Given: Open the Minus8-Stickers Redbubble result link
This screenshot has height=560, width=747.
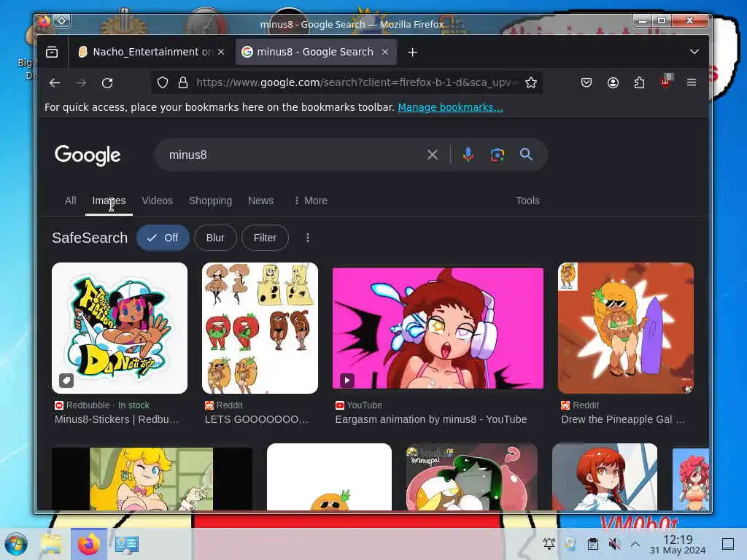Looking at the screenshot, I should (x=117, y=419).
